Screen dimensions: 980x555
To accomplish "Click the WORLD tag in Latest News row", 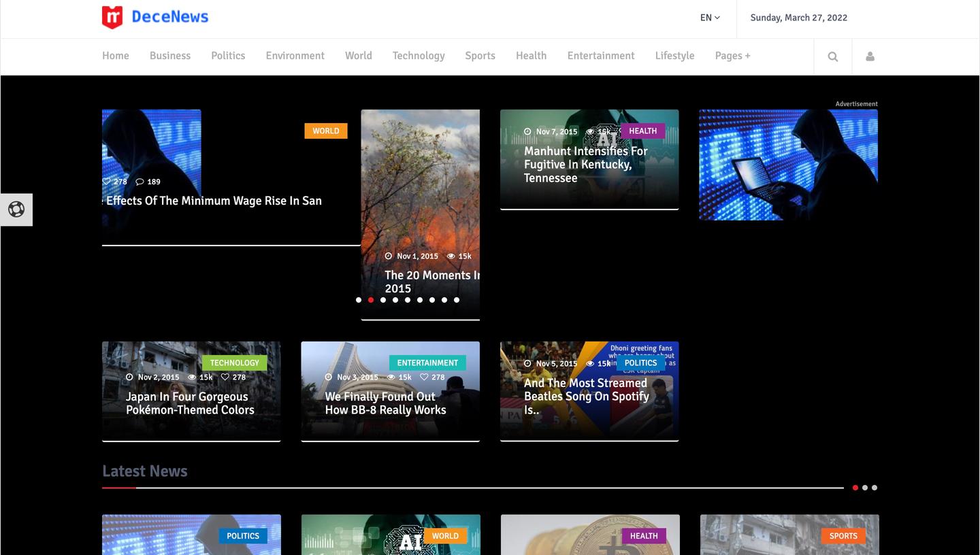I will point(445,536).
